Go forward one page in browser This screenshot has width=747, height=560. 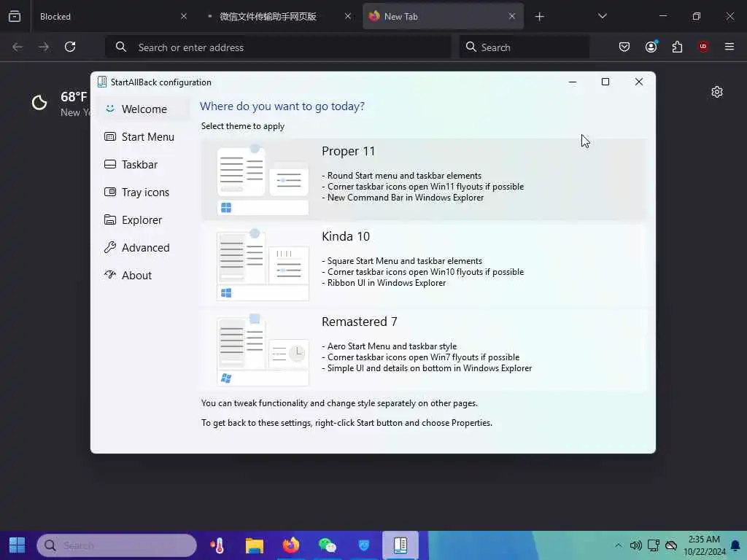click(x=44, y=47)
